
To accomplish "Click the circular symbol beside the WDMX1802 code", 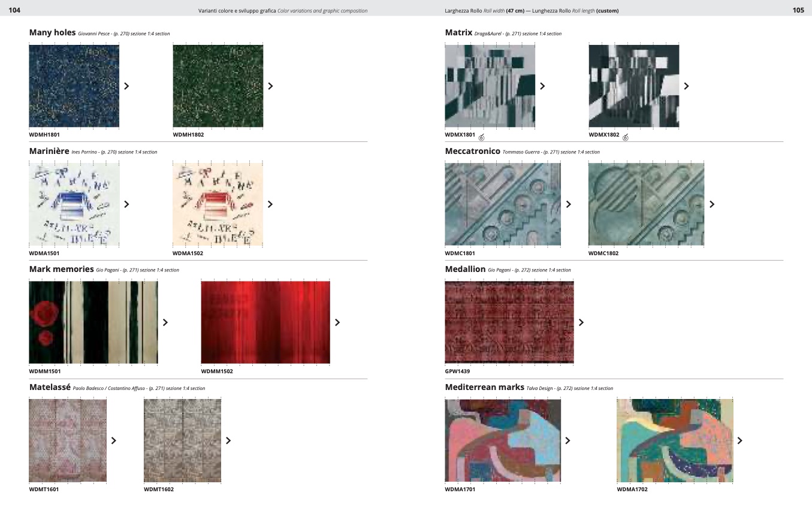I will click(x=625, y=138).
